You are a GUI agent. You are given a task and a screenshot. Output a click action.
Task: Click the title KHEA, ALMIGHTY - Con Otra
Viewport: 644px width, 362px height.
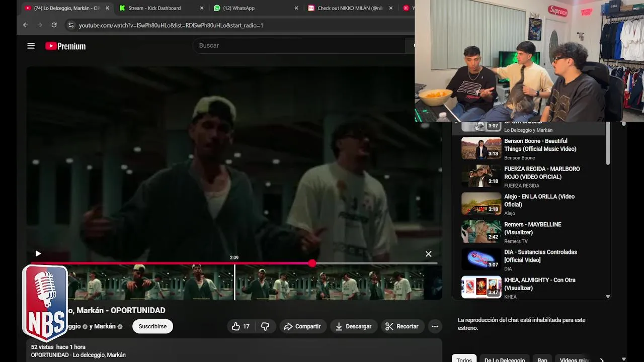pyautogui.click(x=539, y=284)
